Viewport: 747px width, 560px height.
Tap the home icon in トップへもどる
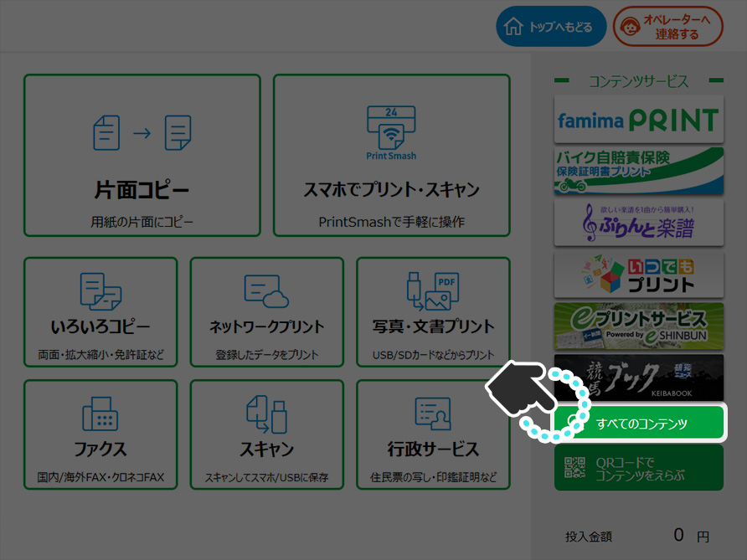point(513,27)
